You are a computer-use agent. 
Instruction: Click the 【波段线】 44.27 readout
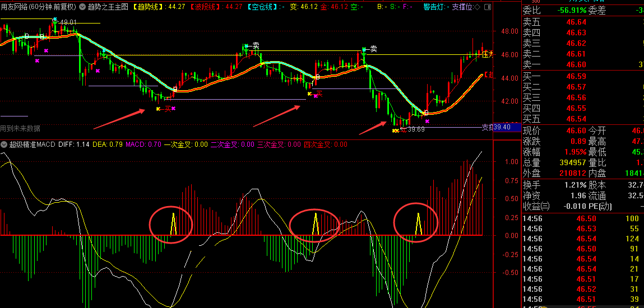216,7
